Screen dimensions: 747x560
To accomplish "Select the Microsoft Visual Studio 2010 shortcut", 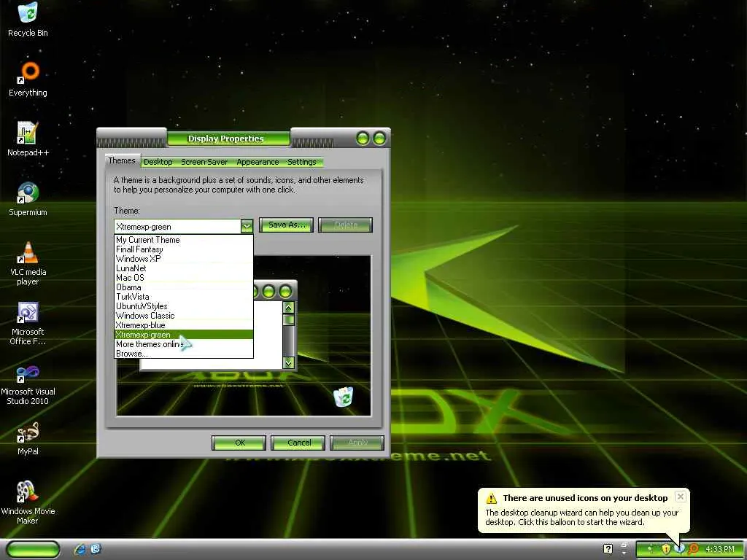I will point(28,384).
